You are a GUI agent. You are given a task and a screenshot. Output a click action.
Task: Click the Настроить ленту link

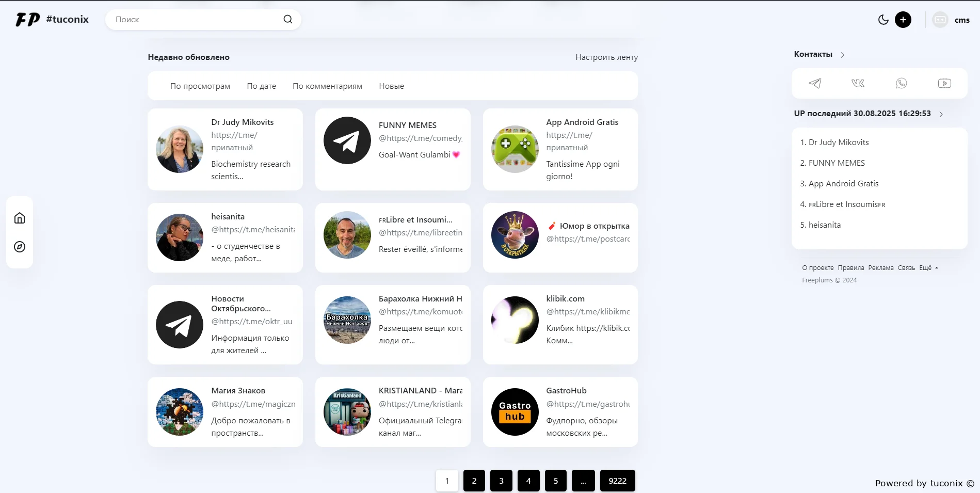coord(606,57)
